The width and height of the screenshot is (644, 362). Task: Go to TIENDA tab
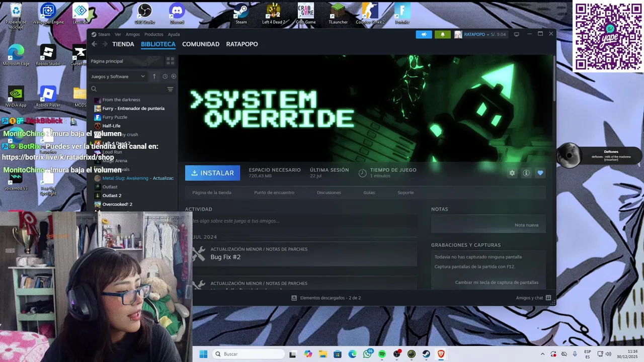123,44
